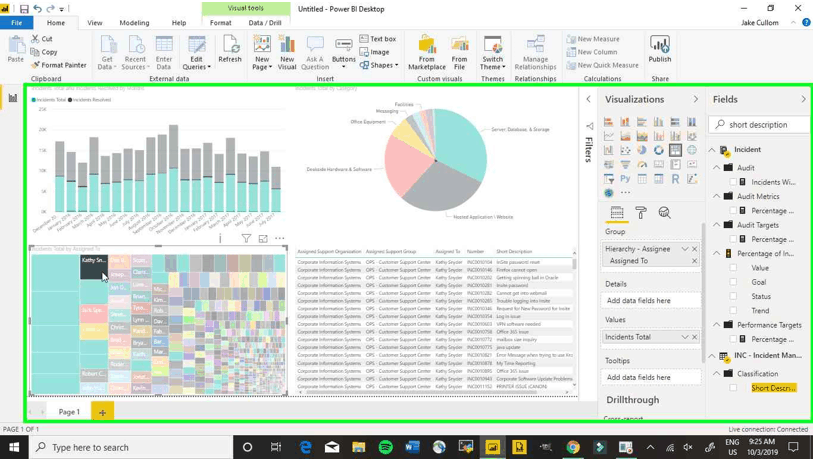The height and width of the screenshot is (461, 815).
Task: Remove the Assigned To field from Group
Action: click(694, 261)
